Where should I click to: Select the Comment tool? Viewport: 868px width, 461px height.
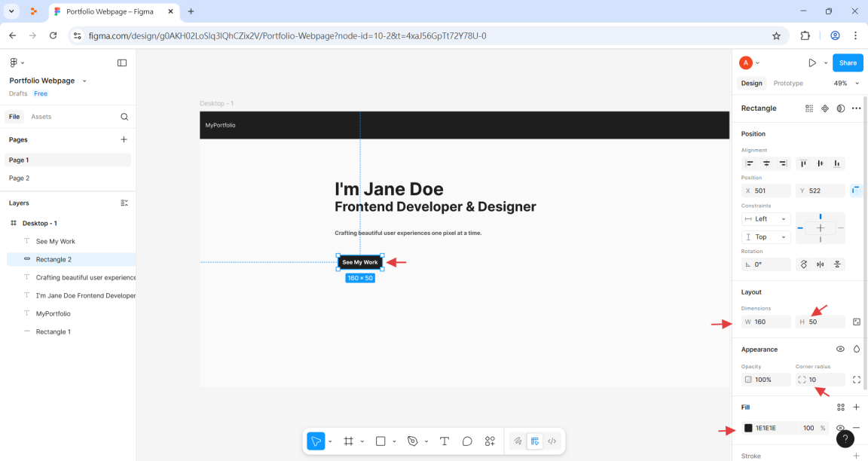[x=467, y=441]
